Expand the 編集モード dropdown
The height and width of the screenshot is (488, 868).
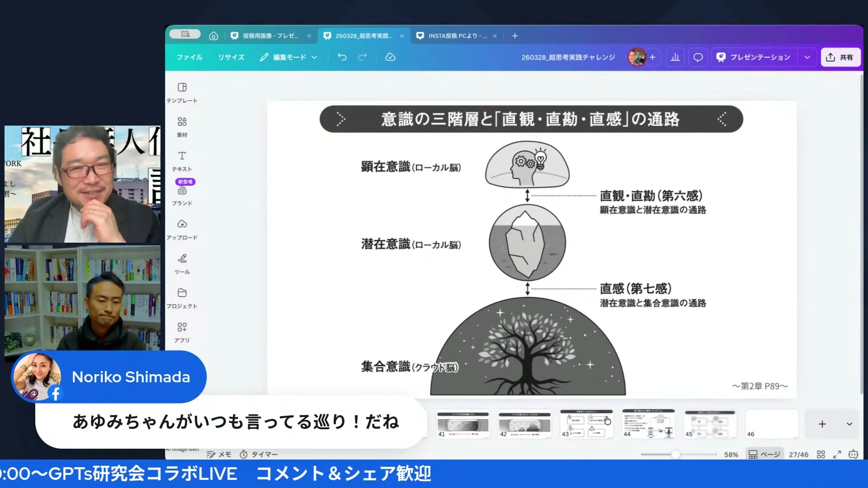[314, 57]
